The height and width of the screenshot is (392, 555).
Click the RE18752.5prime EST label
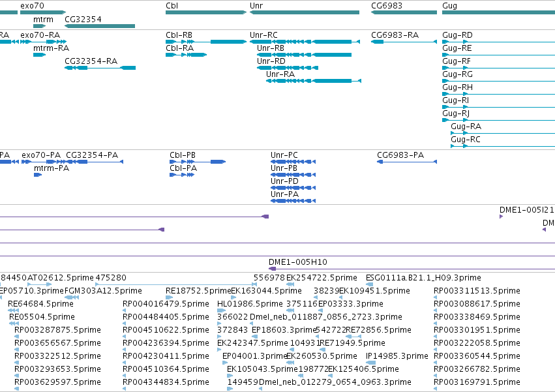coord(198,291)
